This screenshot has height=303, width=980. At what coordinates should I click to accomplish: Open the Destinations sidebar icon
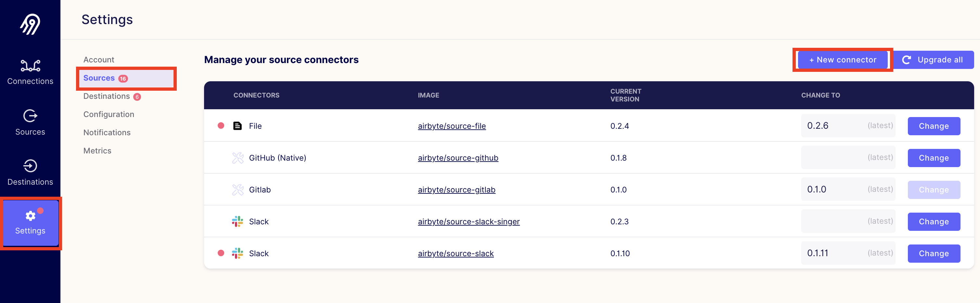[30, 166]
